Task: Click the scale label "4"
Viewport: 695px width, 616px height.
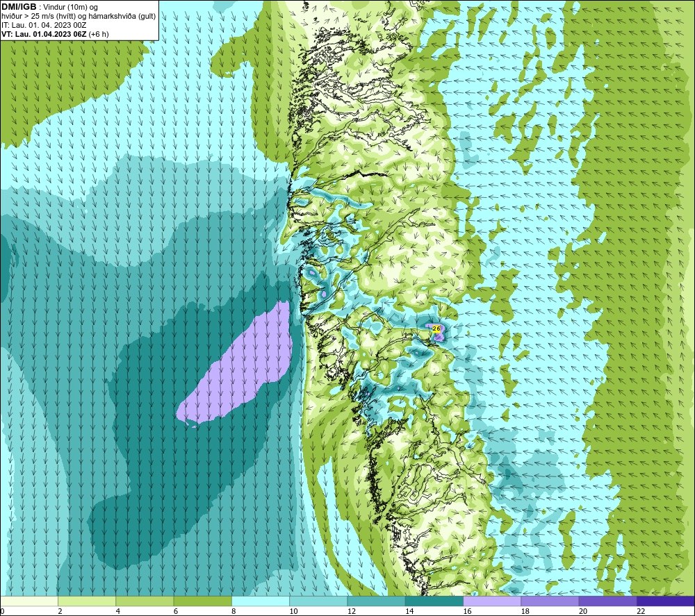Action: click(118, 612)
